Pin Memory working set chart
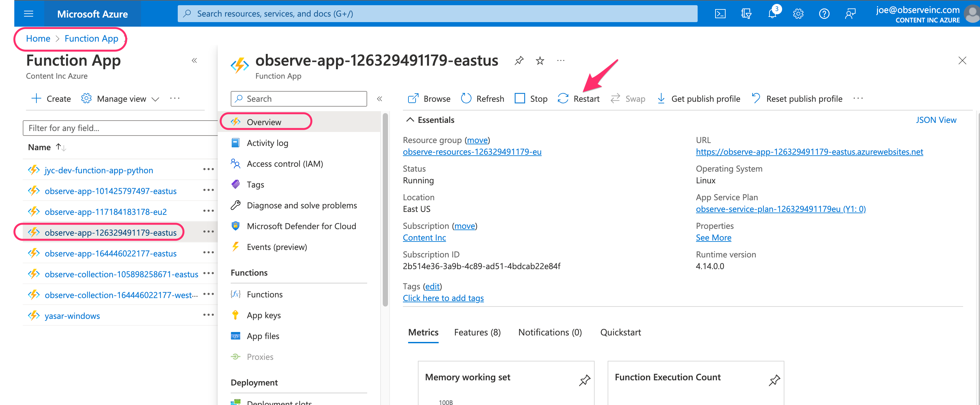The width and height of the screenshot is (980, 405). click(584, 380)
